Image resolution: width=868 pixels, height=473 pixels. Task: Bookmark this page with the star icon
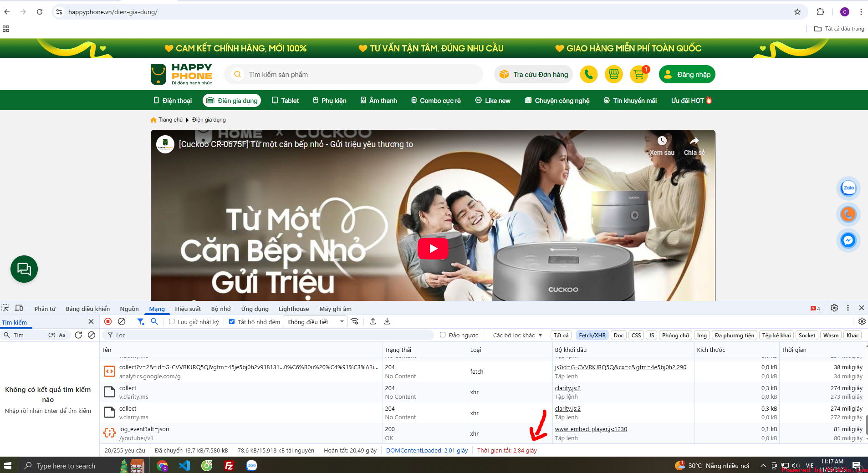(797, 12)
